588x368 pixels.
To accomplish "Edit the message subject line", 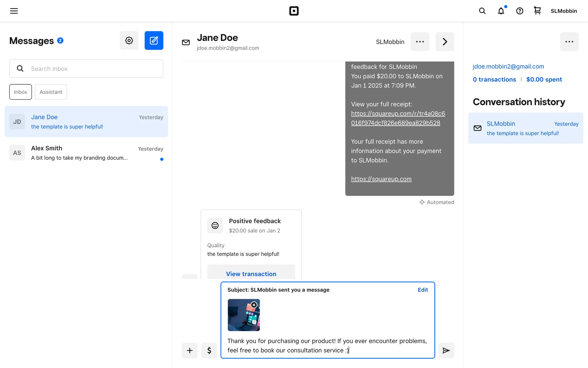I will pos(423,290).
